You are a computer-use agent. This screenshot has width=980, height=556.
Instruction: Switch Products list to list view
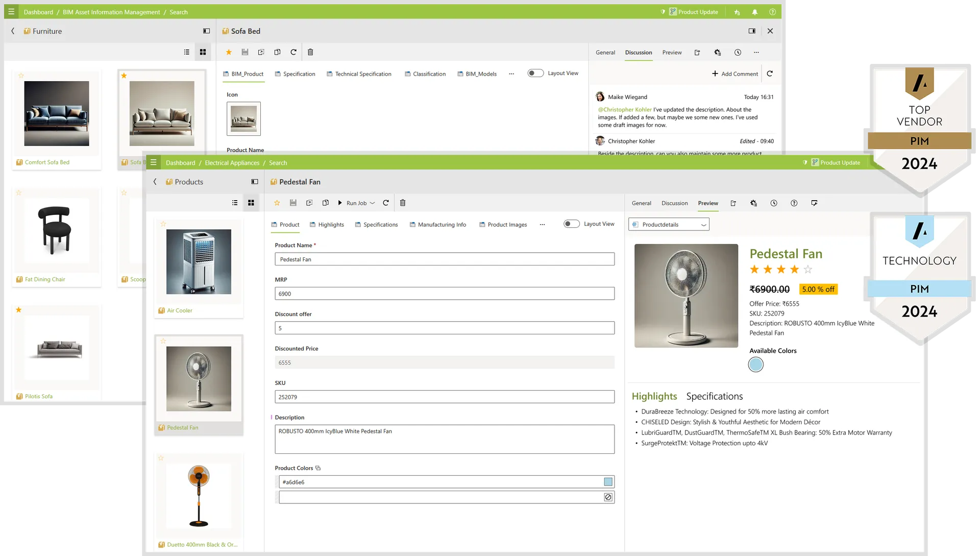point(235,203)
